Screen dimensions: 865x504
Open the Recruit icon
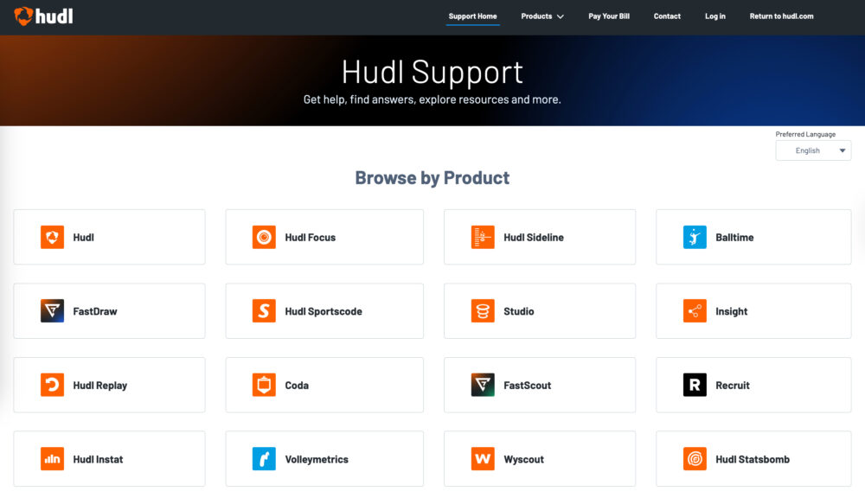tap(695, 386)
